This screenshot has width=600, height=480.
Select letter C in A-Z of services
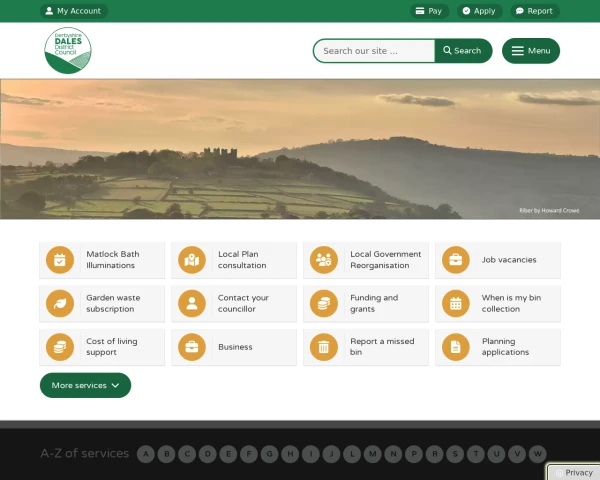pyautogui.click(x=187, y=454)
